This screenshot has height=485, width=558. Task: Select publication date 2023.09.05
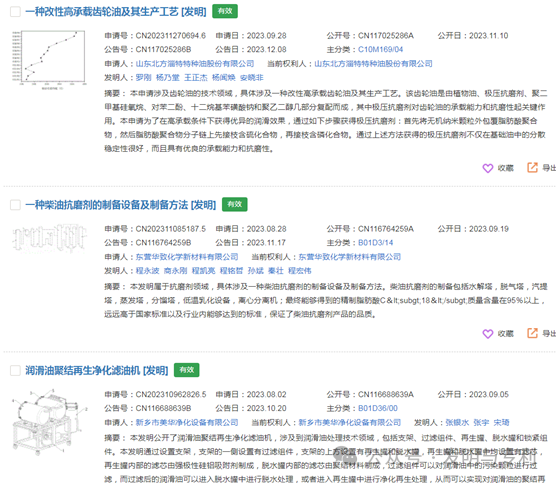(x=489, y=395)
